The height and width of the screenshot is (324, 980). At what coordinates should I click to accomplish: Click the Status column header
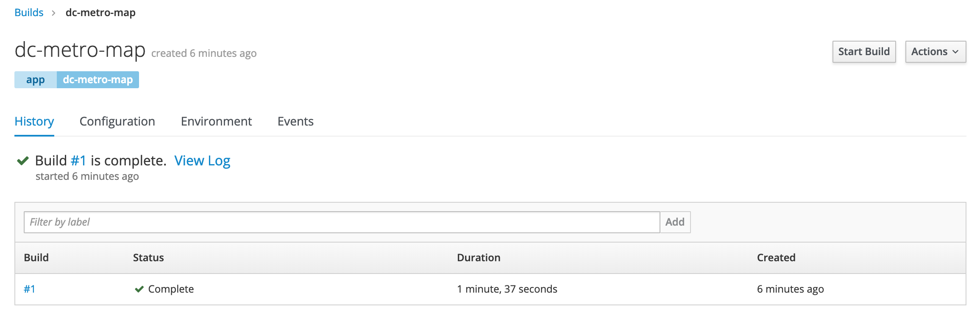[x=148, y=258]
